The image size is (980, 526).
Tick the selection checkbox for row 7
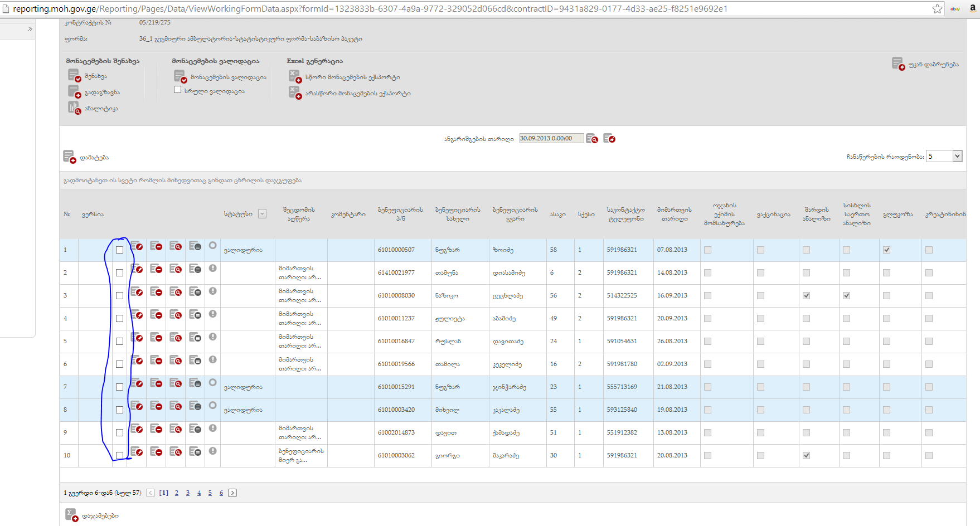(119, 387)
